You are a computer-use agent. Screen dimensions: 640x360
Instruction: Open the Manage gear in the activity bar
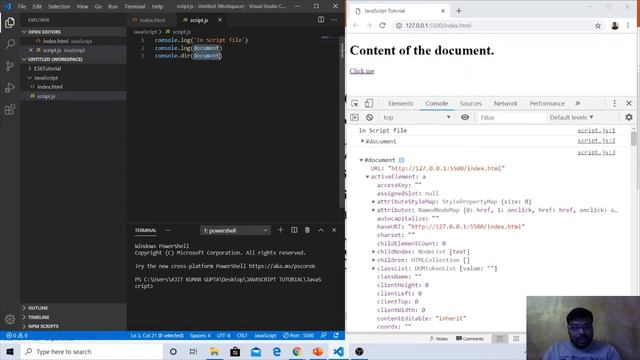pos(10,319)
